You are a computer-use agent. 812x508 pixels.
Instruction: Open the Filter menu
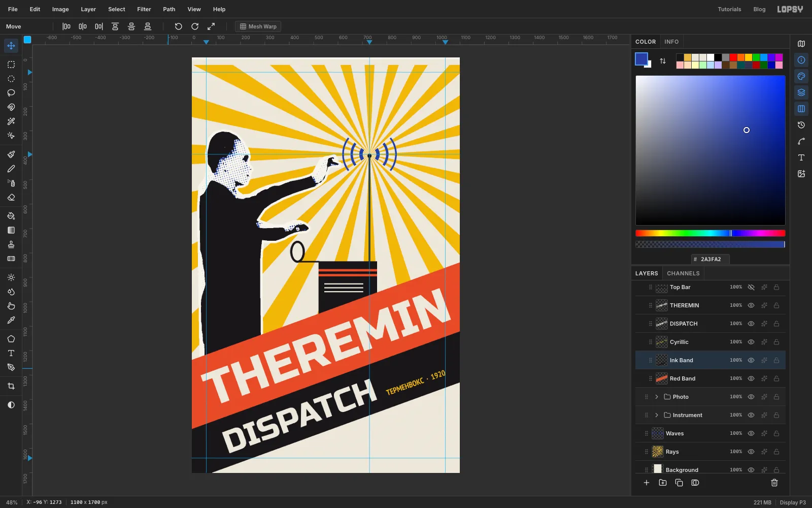pyautogui.click(x=144, y=9)
